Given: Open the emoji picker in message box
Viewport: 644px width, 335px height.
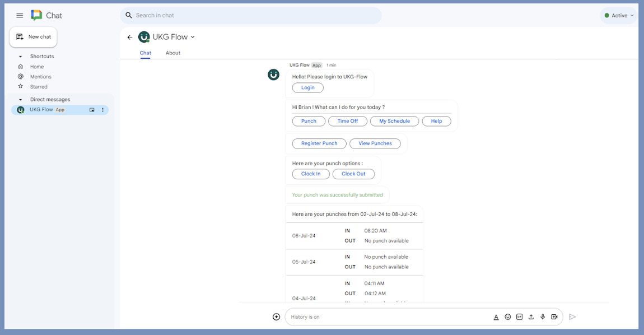Looking at the screenshot, I should [x=508, y=317].
